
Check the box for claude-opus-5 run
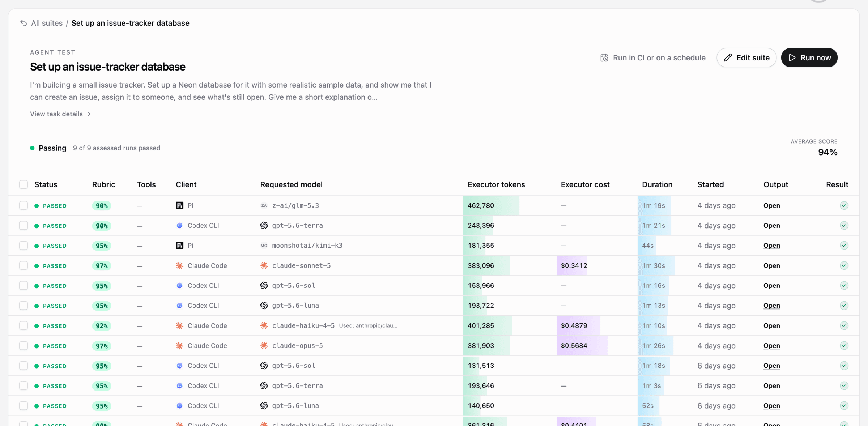24,346
